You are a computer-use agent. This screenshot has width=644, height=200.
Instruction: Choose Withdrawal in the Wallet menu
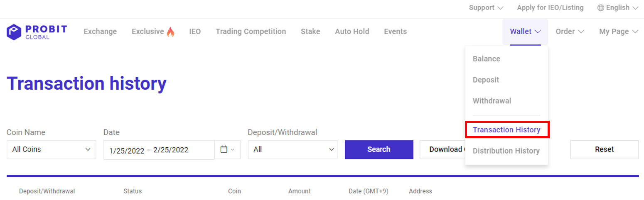coord(492,101)
